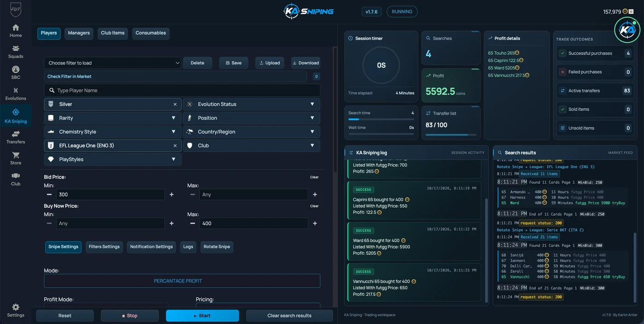Increase minimum bid price with plus
Screen dimensions: 644x324
click(x=172, y=194)
